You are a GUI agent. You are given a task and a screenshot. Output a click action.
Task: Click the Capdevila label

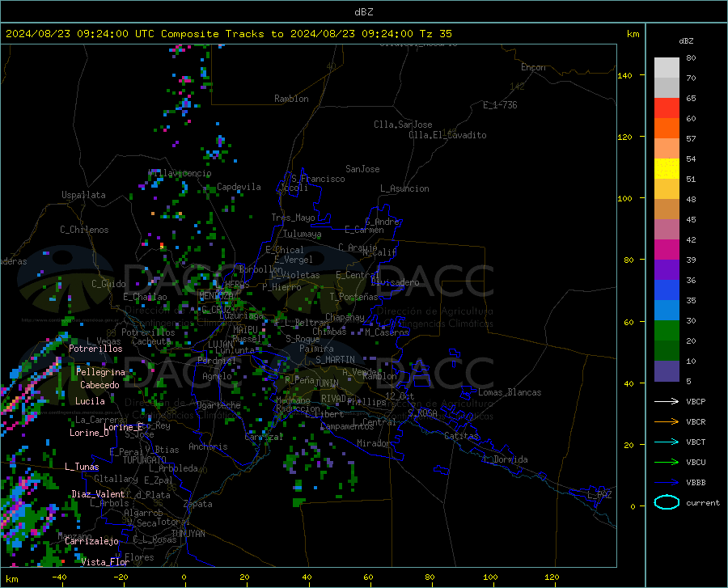click(x=239, y=187)
